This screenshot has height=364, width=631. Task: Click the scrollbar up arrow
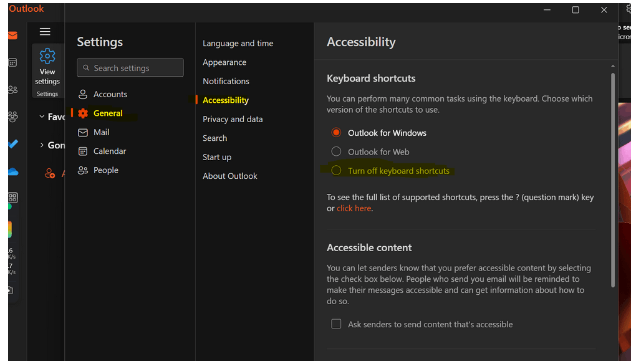[613, 66]
